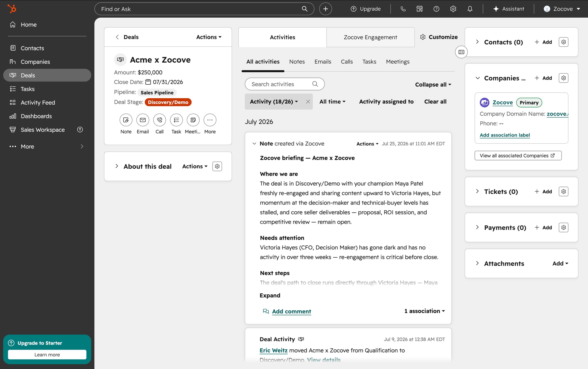Click Add comment on the note
Viewport: 588px width, 369px height.
point(291,311)
